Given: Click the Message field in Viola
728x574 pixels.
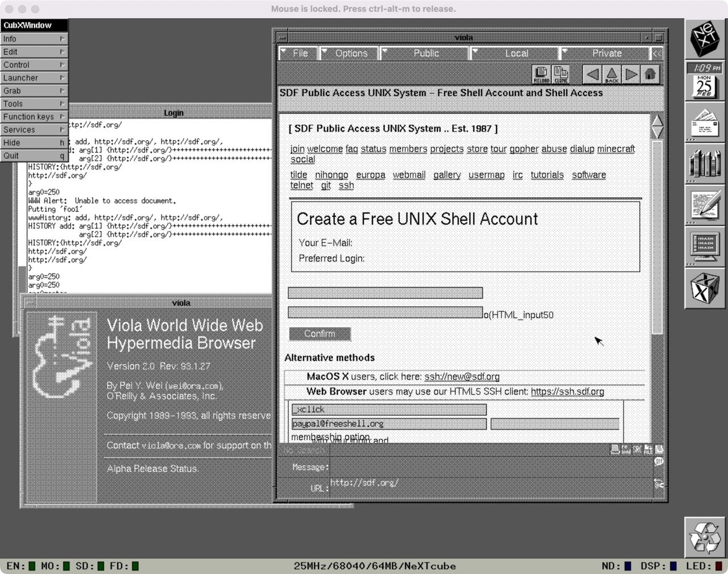Looking at the screenshot, I should pos(491,467).
